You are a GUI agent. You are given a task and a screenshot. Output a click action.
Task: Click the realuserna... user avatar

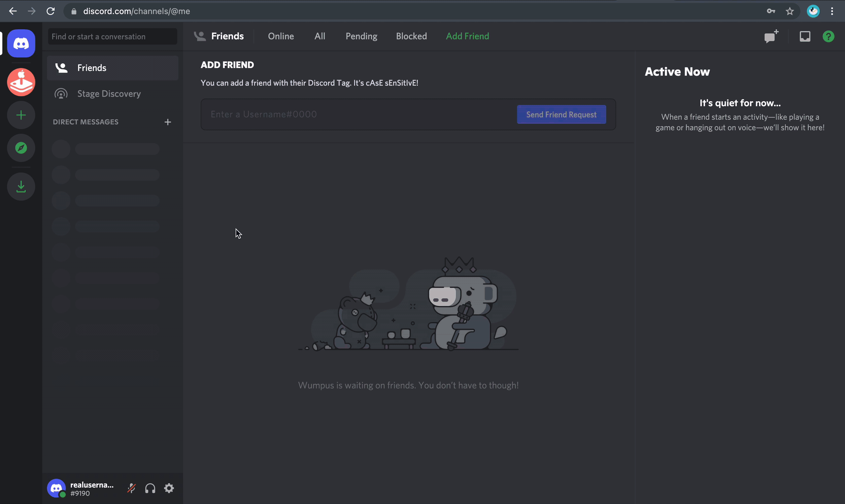coord(56,488)
